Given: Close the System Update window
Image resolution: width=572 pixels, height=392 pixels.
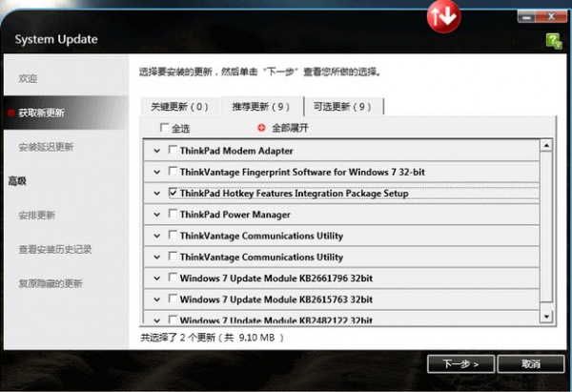Looking at the screenshot, I should pyautogui.click(x=551, y=16).
